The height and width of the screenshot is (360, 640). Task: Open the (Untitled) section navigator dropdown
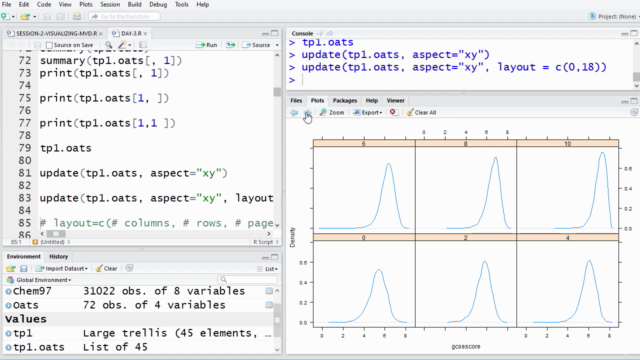tap(51, 242)
